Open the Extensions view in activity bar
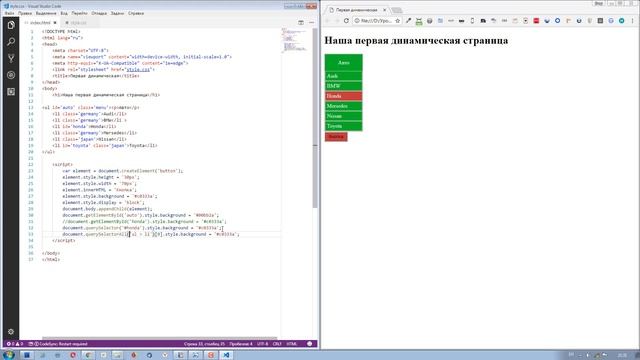Image resolution: width=640 pixels, height=360 pixels. coord(11,92)
